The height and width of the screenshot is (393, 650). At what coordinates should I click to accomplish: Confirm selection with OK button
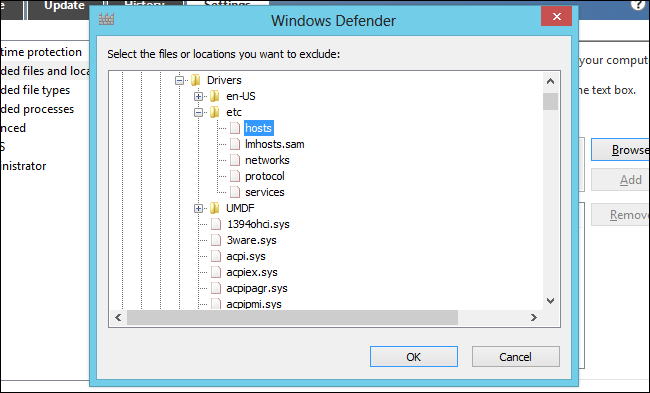tap(414, 357)
